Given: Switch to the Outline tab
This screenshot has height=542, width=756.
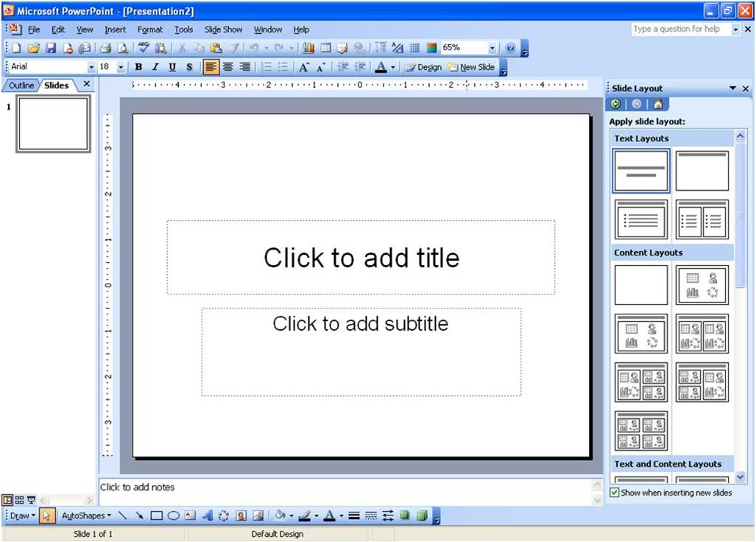Looking at the screenshot, I should (21, 85).
